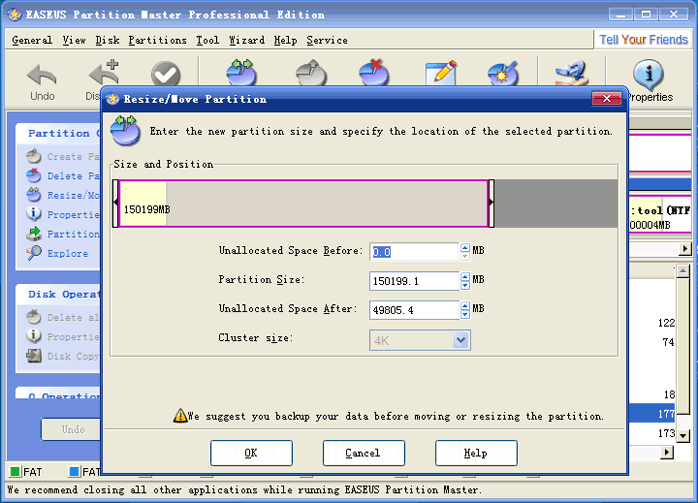Click the Resize/Move partition toolbar icon
This screenshot has width=698, height=503.
242,72
